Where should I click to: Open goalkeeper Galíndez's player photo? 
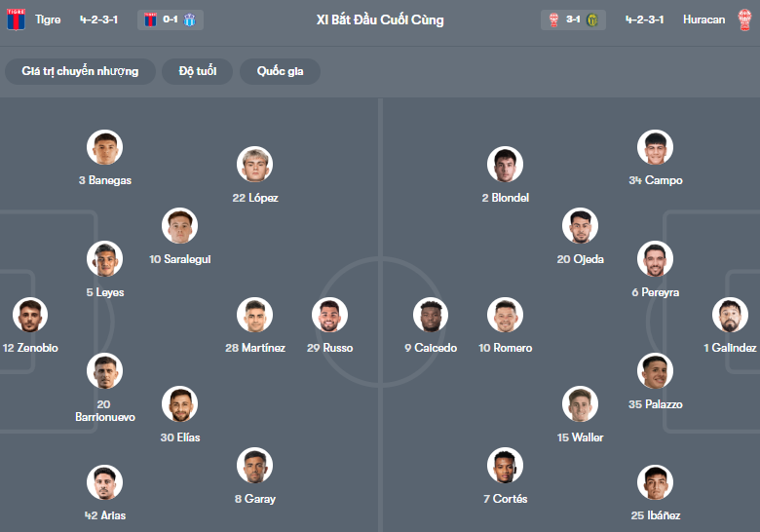730,316
